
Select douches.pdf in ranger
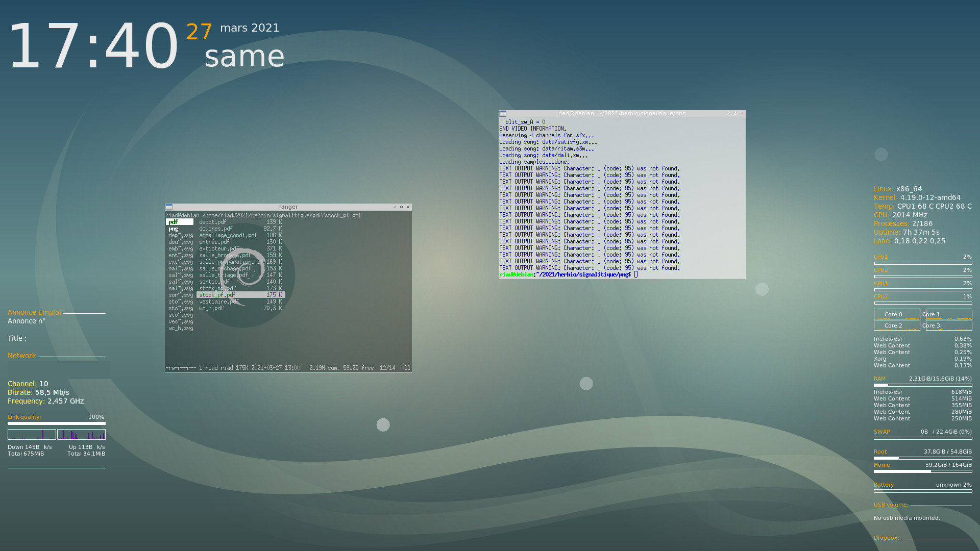coord(241,229)
